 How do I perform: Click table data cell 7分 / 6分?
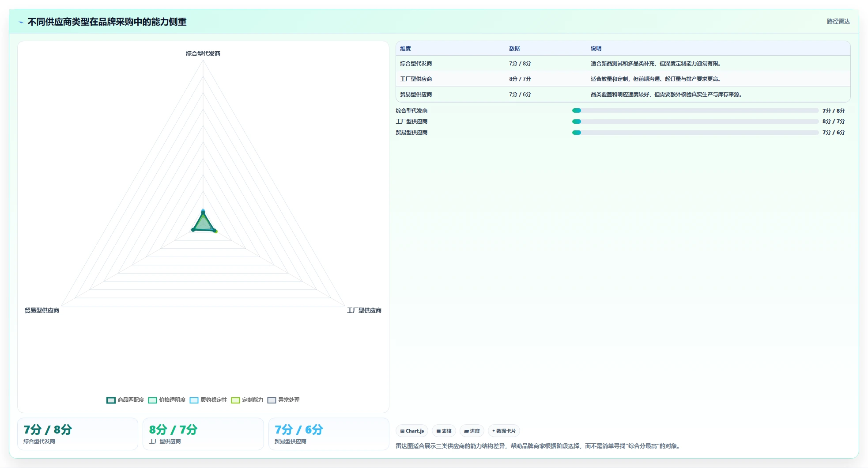(x=520, y=95)
